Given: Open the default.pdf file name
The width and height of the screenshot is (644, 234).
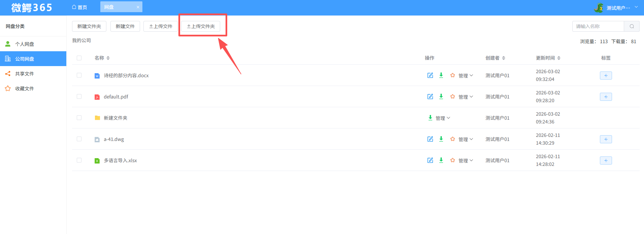Looking at the screenshot, I should 116,97.
